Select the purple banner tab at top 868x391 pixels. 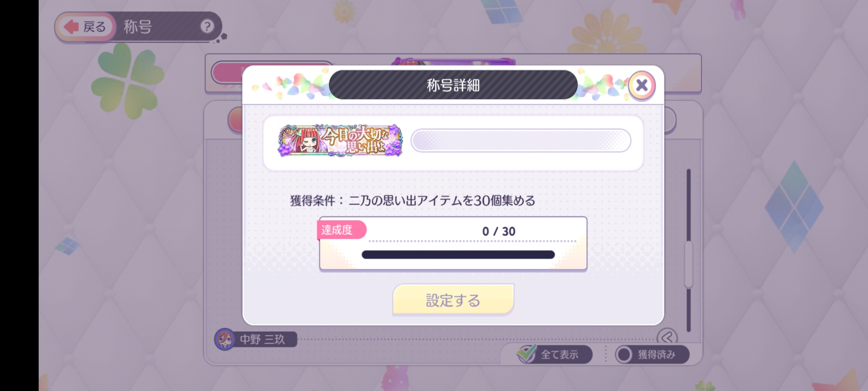point(453,62)
